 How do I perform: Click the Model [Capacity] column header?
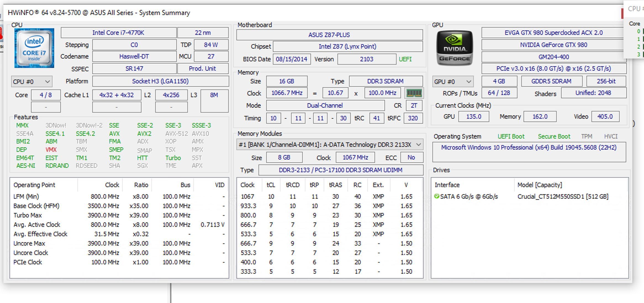571,185
